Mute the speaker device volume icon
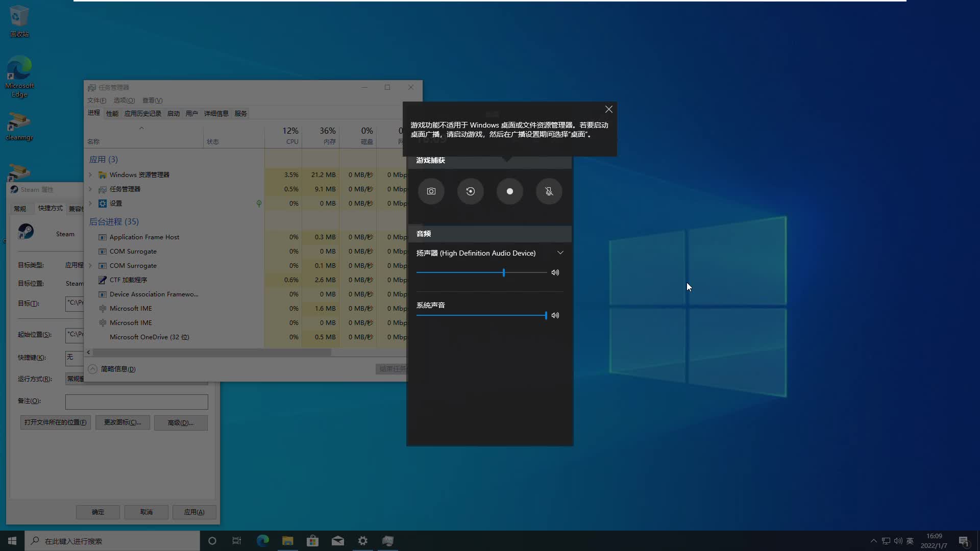 [x=555, y=272]
